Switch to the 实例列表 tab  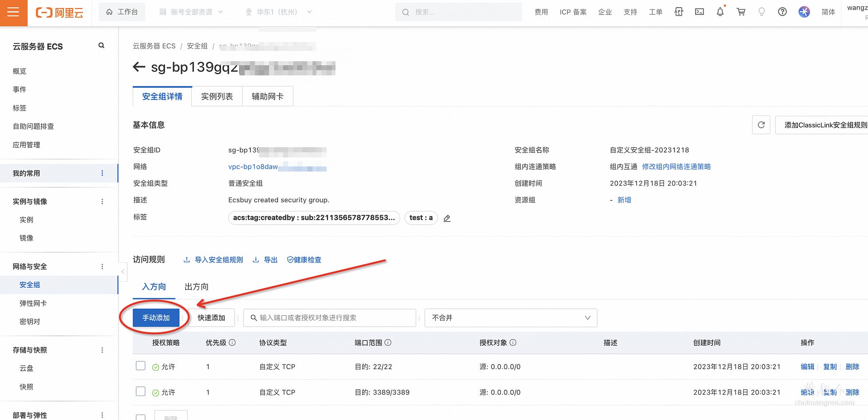pyautogui.click(x=217, y=96)
